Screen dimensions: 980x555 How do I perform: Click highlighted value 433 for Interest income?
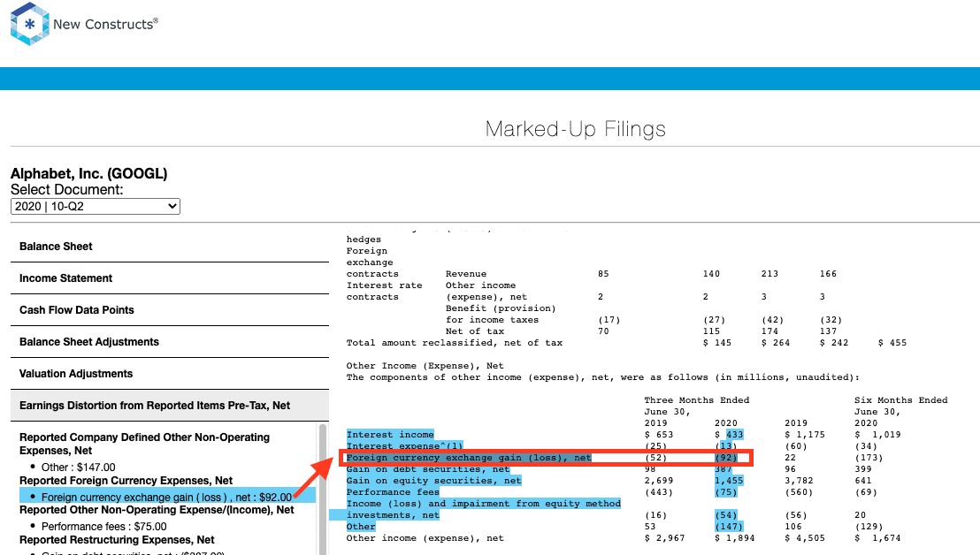coord(734,435)
